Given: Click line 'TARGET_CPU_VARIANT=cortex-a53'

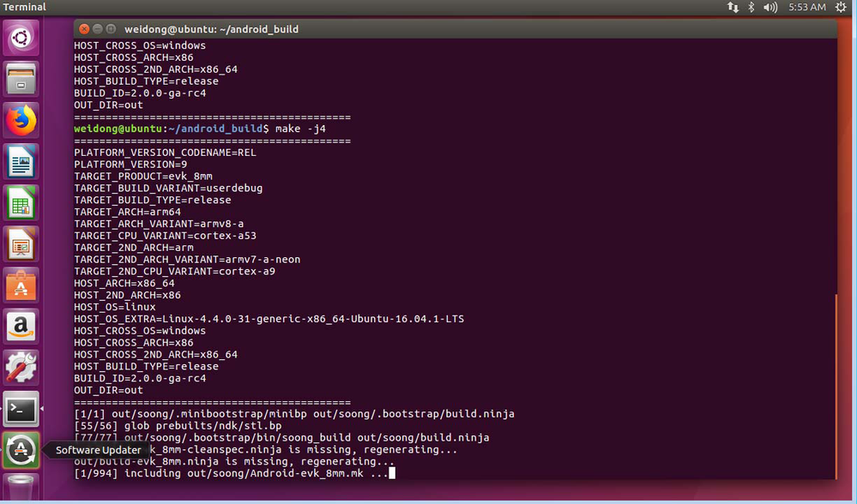Looking at the screenshot, I should (165, 236).
